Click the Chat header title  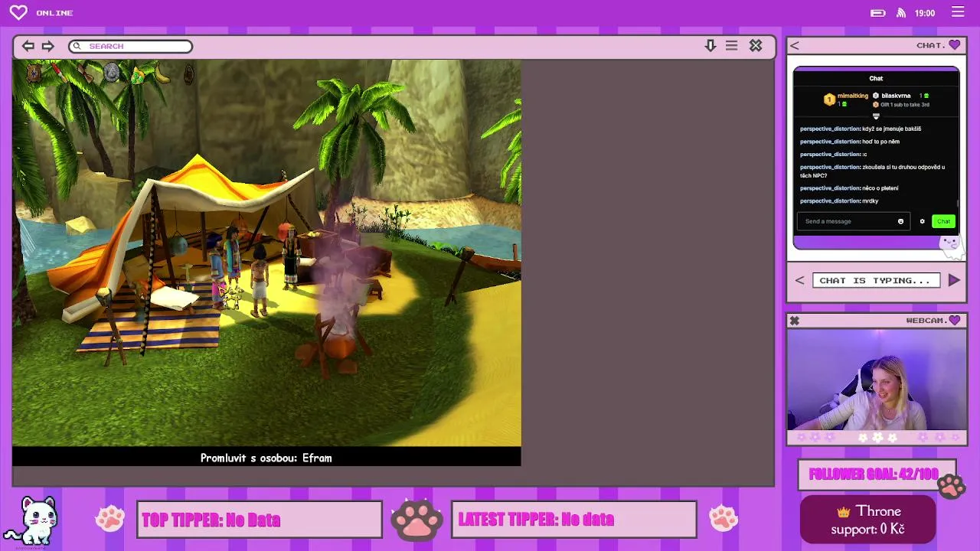click(x=876, y=78)
